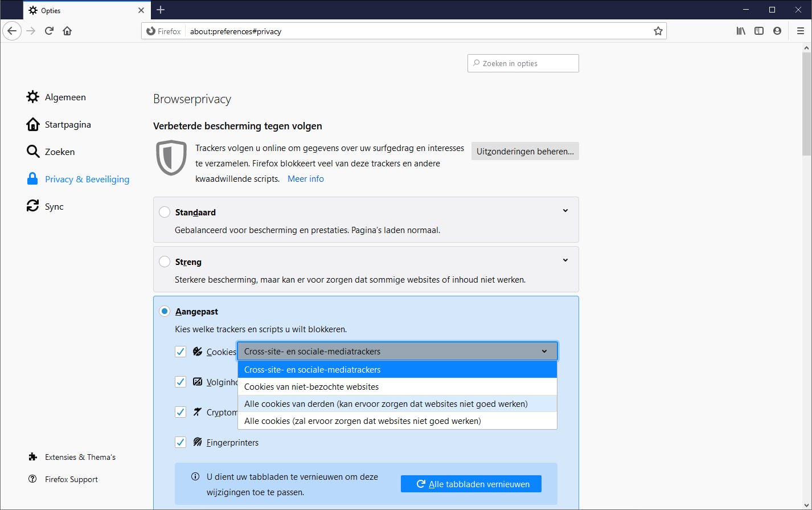Open the Firefox account icon
This screenshot has height=510, width=812.
777,31
